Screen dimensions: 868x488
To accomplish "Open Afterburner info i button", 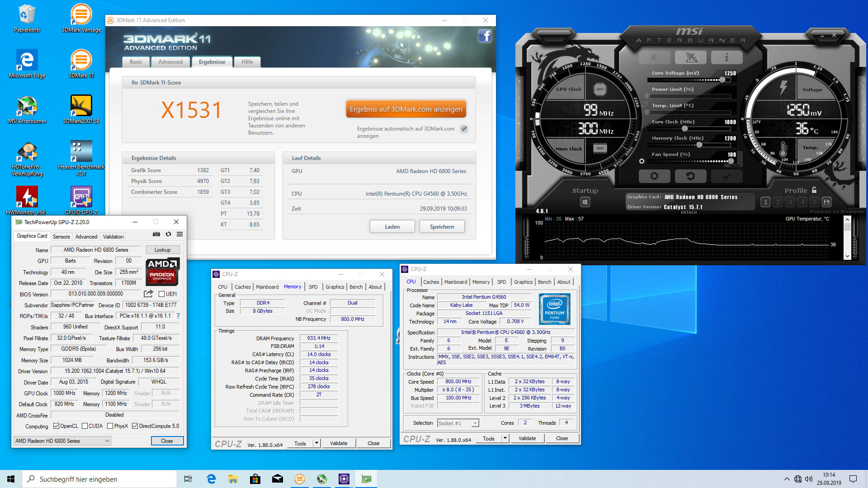I will pyautogui.click(x=726, y=57).
